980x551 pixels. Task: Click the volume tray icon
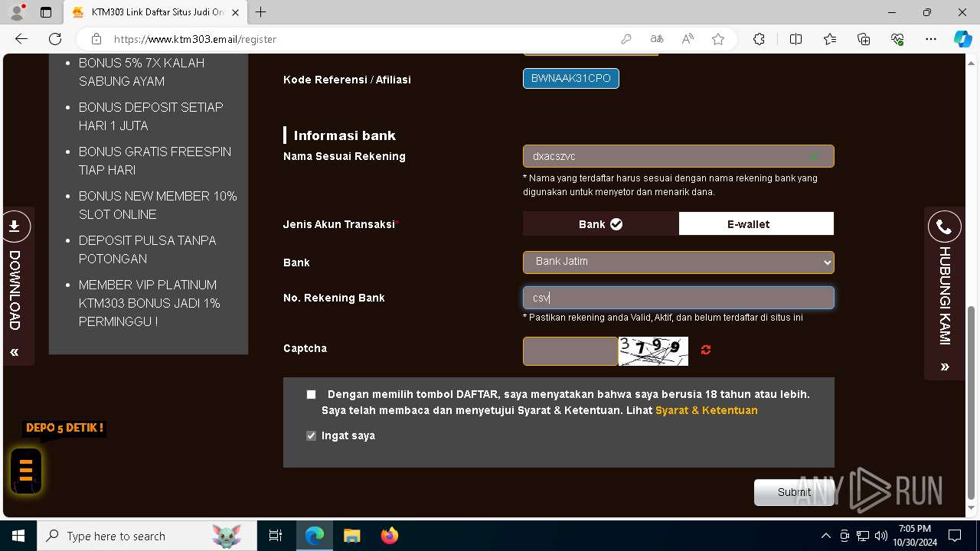(881, 536)
